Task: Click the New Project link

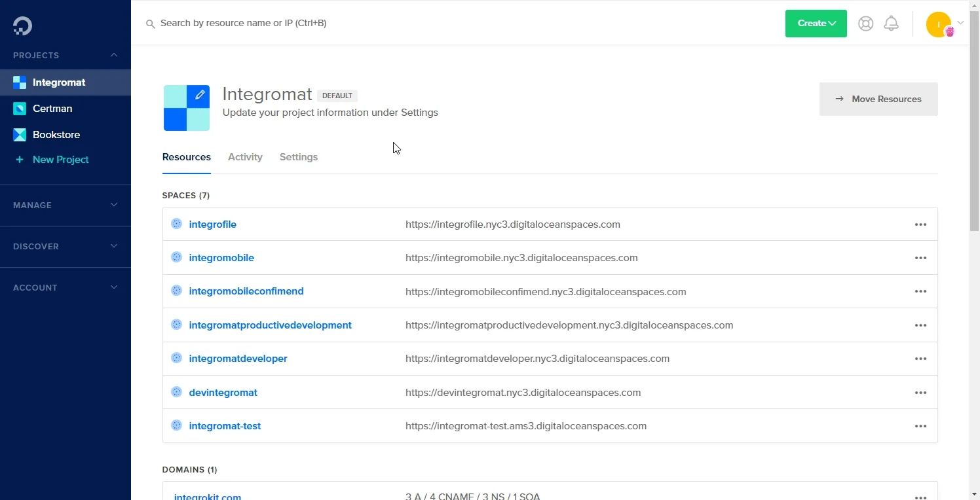Action: click(61, 160)
